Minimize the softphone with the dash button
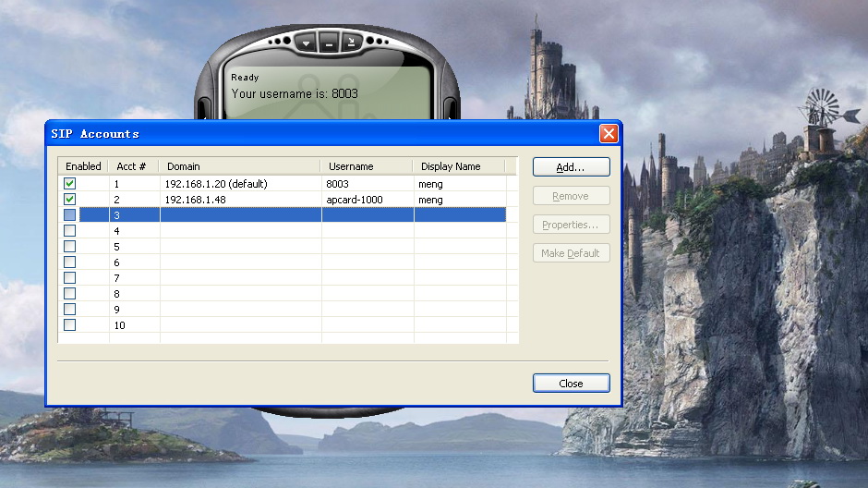The image size is (868, 488). click(x=329, y=43)
